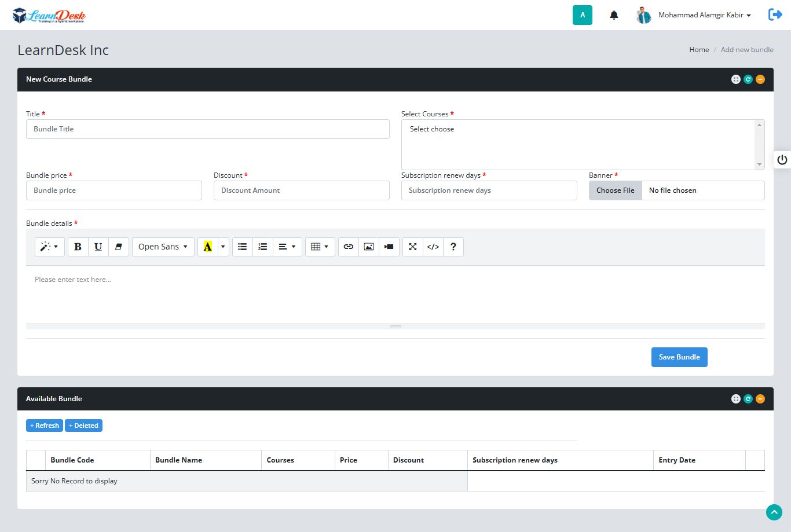
Task: Click the teal 'A' square in header
Action: pyautogui.click(x=583, y=15)
